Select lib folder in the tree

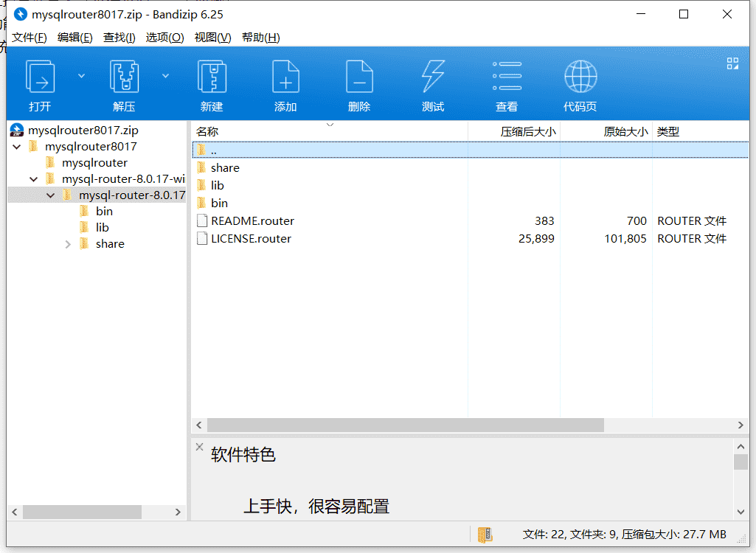point(103,228)
